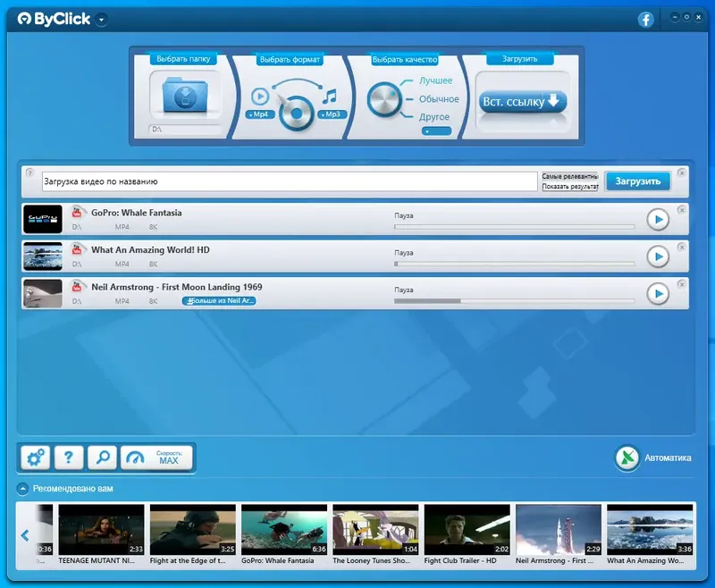
Task: Click GoPro download row thumbnail
Action: click(43, 219)
